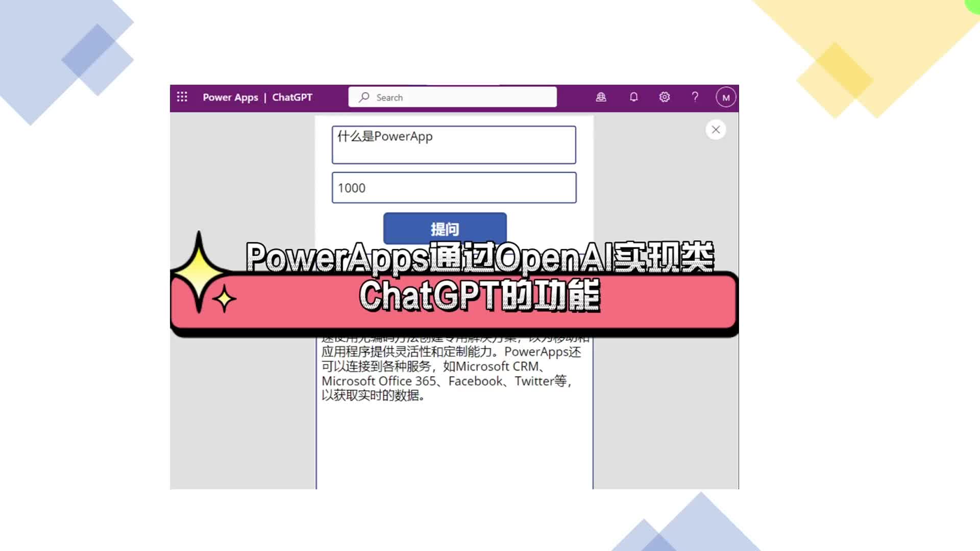The height and width of the screenshot is (551, 980).
Task: Click the search magnifier icon
Action: (x=364, y=97)
